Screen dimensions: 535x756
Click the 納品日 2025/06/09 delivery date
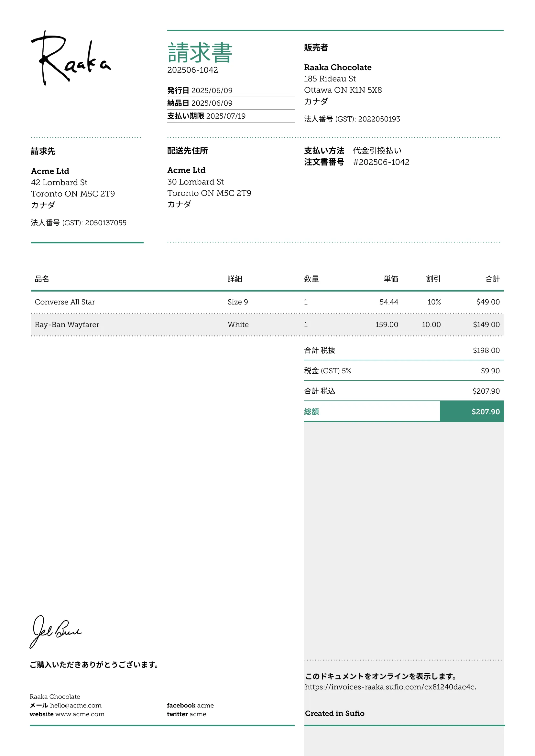200,103
